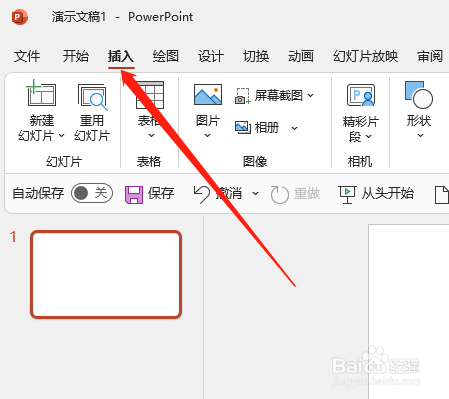The height and width of the screenshot is (399, 449).
Task: Click the Shapes (形状) icon
Action: 419,95
